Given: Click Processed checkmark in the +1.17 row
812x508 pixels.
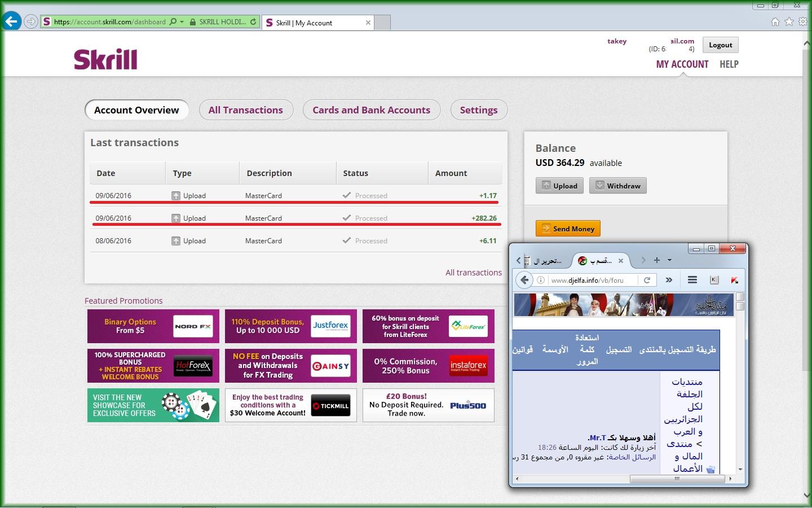Looking at the screenshot, I should pos(347,195).
